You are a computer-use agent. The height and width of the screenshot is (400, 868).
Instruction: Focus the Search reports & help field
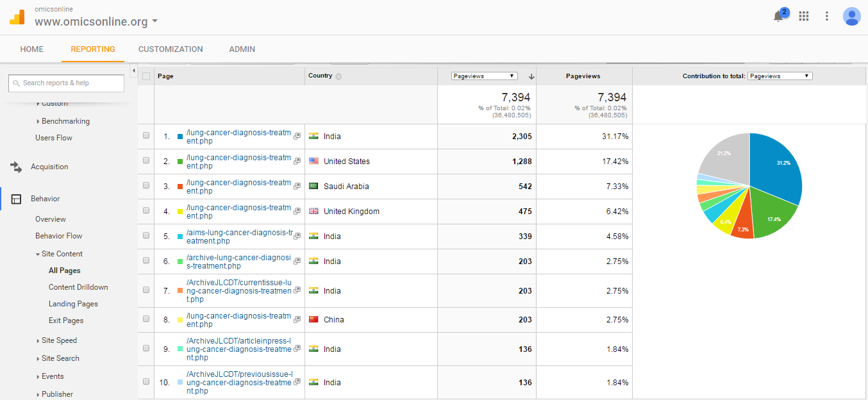(66, 83)
